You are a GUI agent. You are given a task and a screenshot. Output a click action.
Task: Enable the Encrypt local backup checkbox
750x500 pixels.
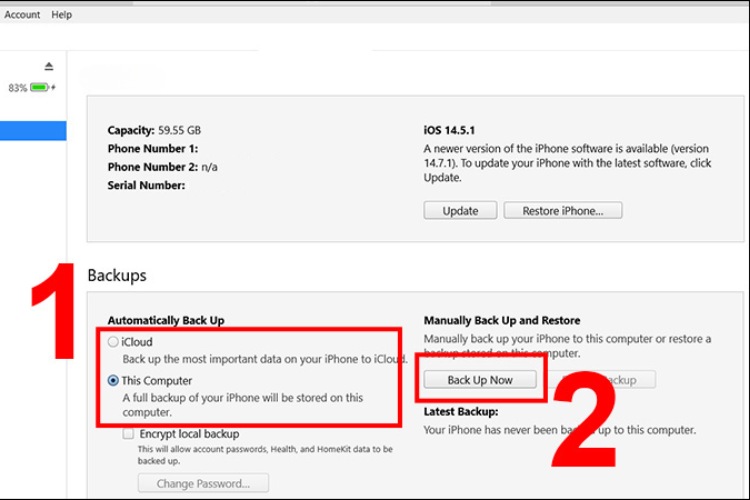click(x=128, y=434)
